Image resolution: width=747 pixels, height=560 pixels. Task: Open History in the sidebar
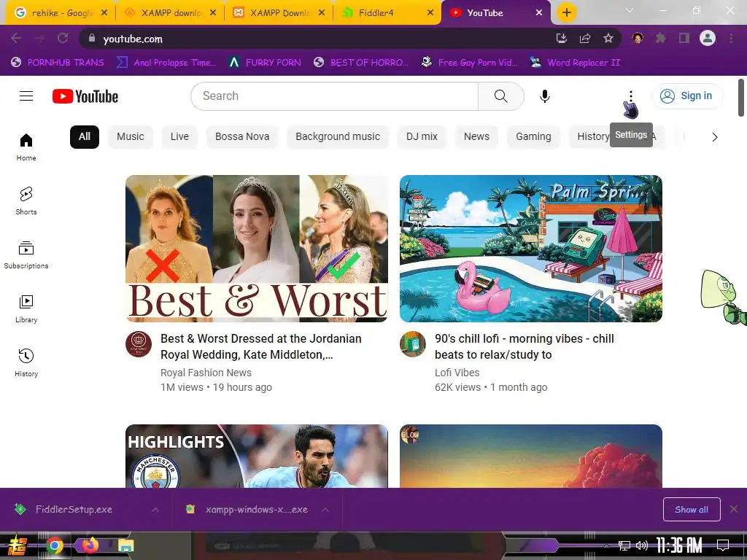click(x=26, y=363)
